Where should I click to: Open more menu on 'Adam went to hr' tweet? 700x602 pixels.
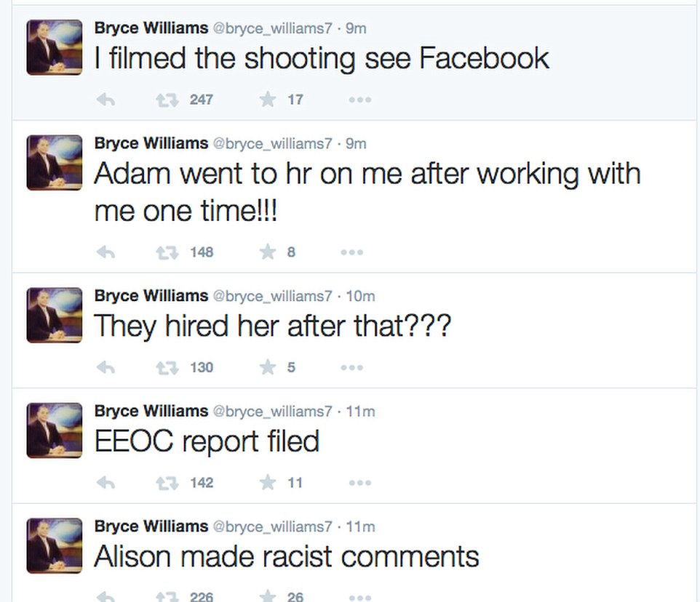click(x=351, y=252)
